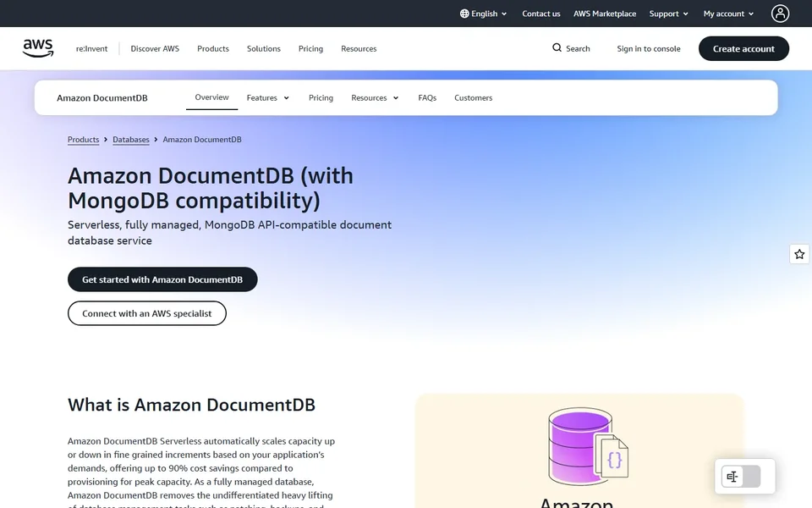This screenshot has height=508, width=812.
Task: Open the Solutions menu
Action: pos(264,49)
